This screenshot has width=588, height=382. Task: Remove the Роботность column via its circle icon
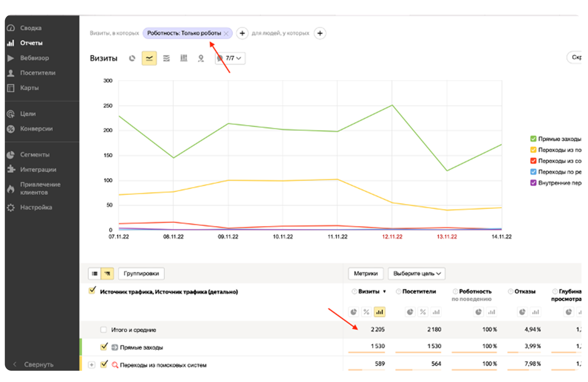click(x=455, y=291)
